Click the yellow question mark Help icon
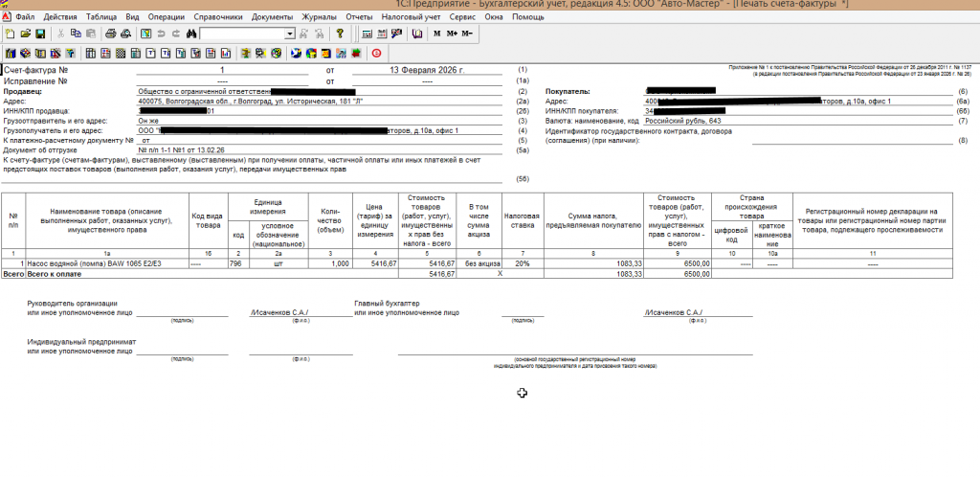Screen dimensions: 980x478 click(340, 34)
